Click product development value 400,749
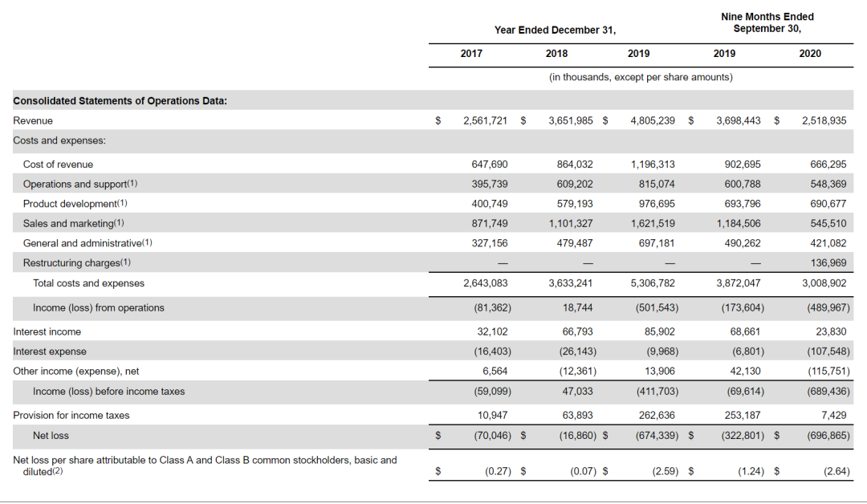This screenshot has height=504, width=867. (490, 204)
